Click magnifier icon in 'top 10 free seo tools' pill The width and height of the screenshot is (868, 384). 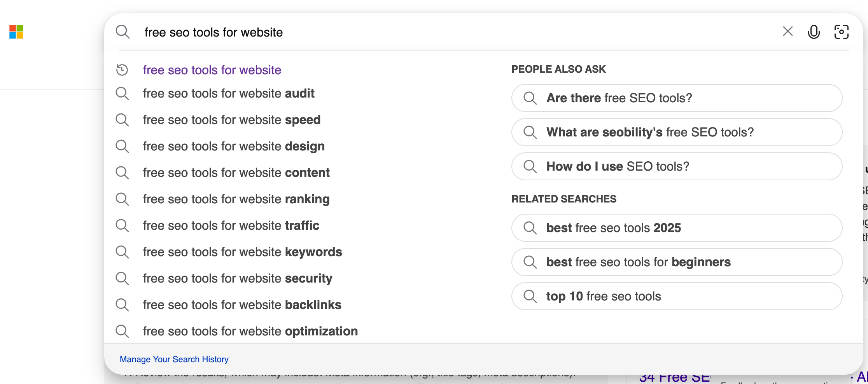[x=530, y=296]
